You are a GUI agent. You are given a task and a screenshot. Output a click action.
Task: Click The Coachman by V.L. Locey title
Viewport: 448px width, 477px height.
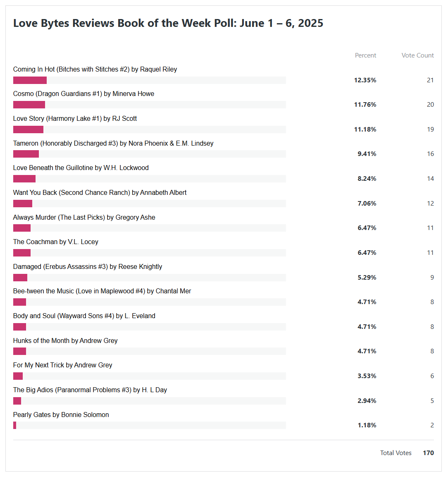(x=56, y=242)
